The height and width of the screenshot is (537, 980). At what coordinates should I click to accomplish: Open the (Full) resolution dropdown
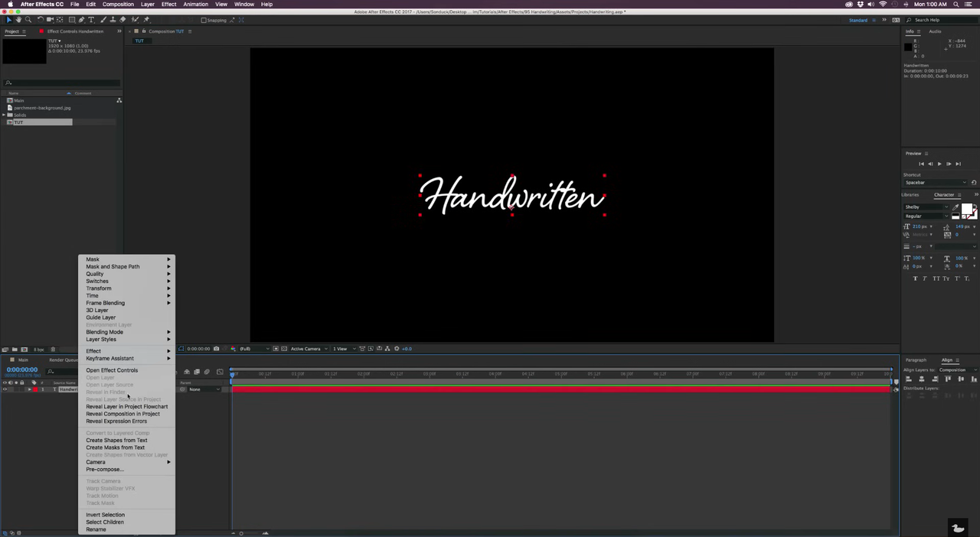click(x=253, y=349)
